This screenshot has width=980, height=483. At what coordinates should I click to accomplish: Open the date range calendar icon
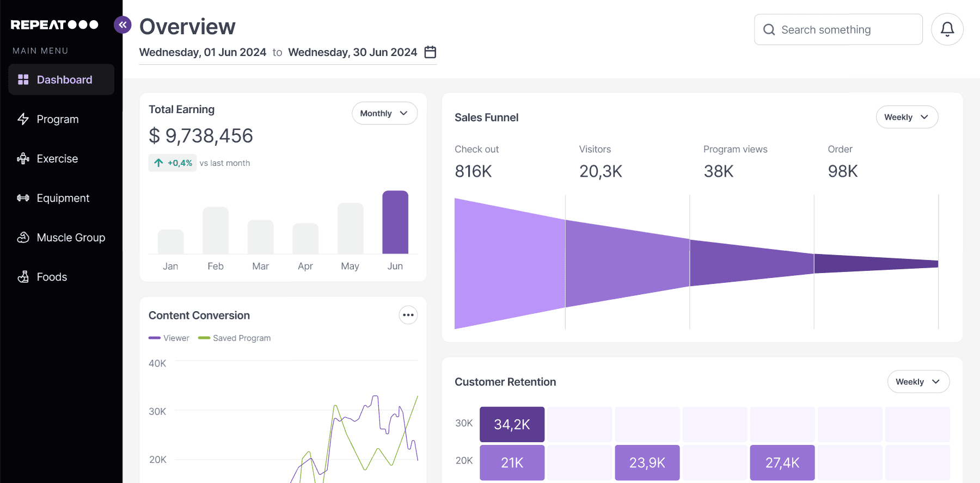[x=430, y=52]
